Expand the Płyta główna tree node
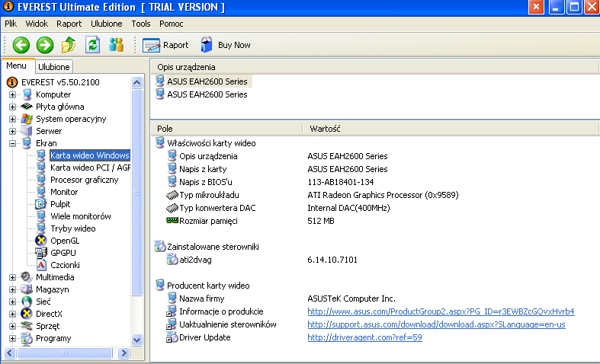600x364 pixels. (13, 107)
